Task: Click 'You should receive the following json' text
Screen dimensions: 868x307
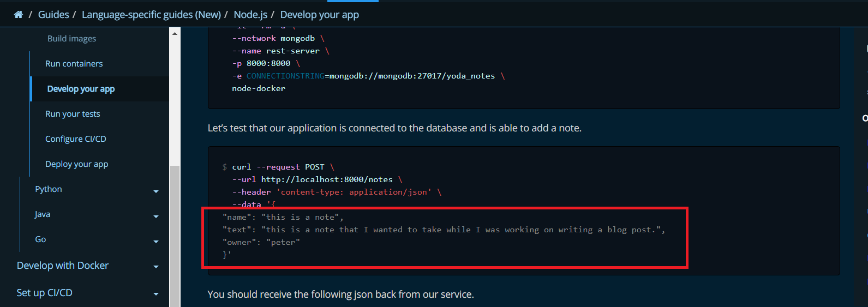Action: 340,294
